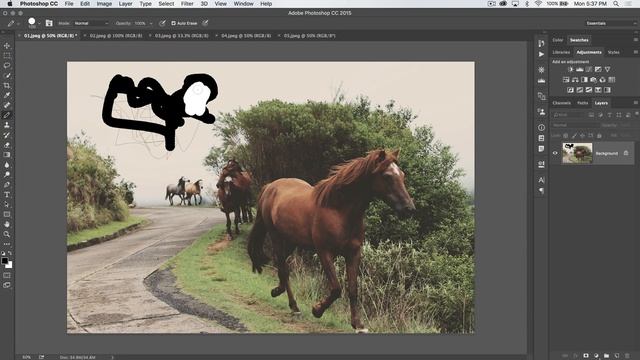This screenshot has width=640, height=360.
Task: Select the Crop tool
Action: click(7, 85)
